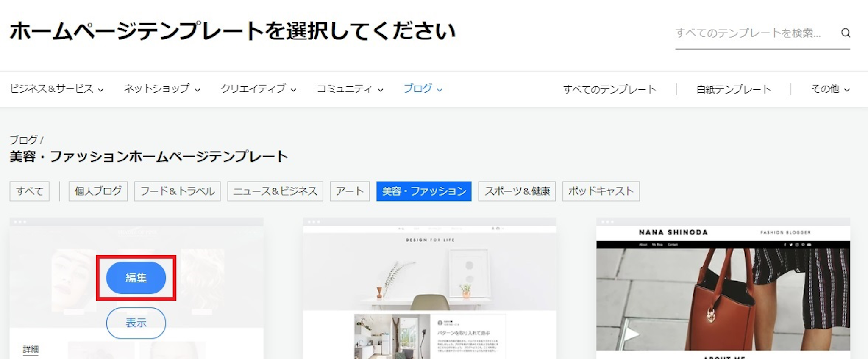Select the 個人ブログ filter tab

[98, 191]
